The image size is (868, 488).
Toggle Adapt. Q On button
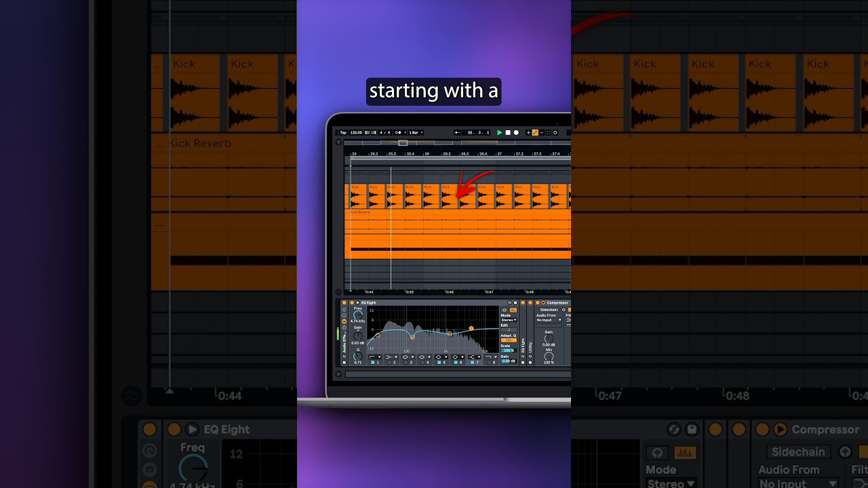(x=509, y=340)
